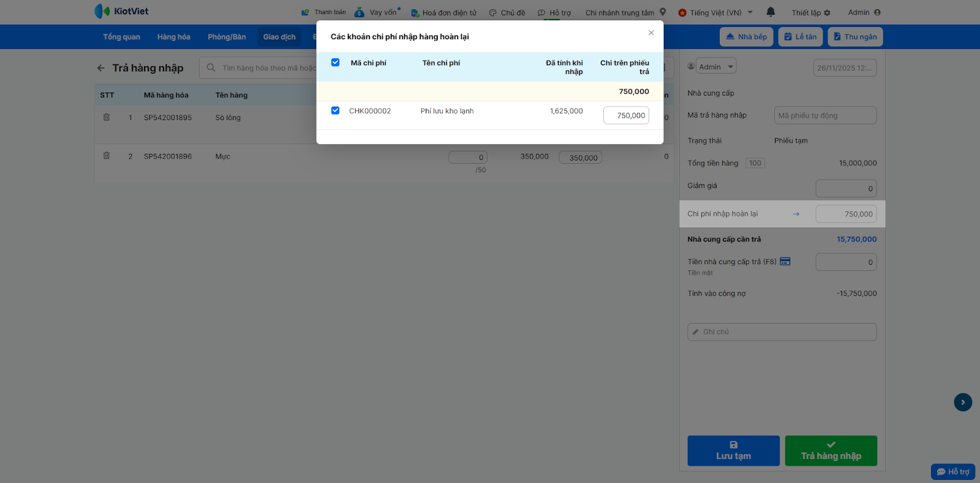Go back from Trả hàng nhập
The width and height of the screenshot is (980, 483).
[x=101, y=68]
